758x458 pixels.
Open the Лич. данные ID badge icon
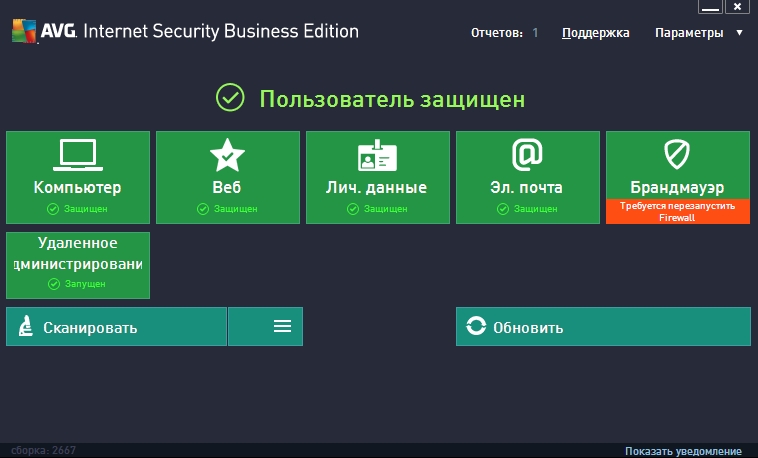tap(377, 155)
